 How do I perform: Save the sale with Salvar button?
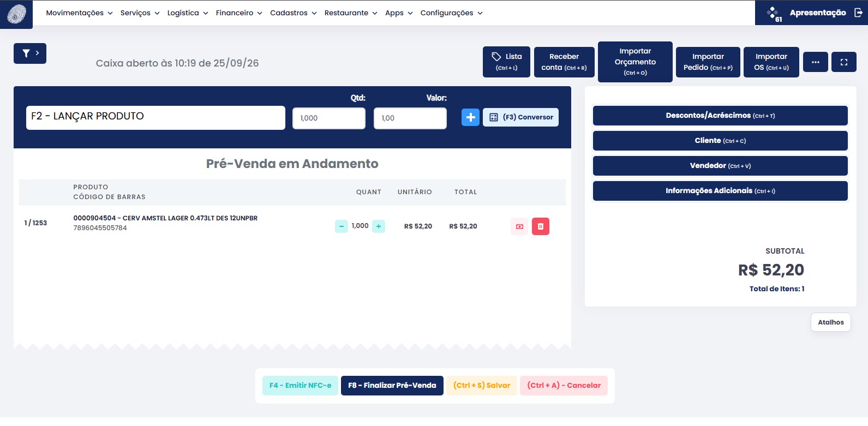coord(482,386)
